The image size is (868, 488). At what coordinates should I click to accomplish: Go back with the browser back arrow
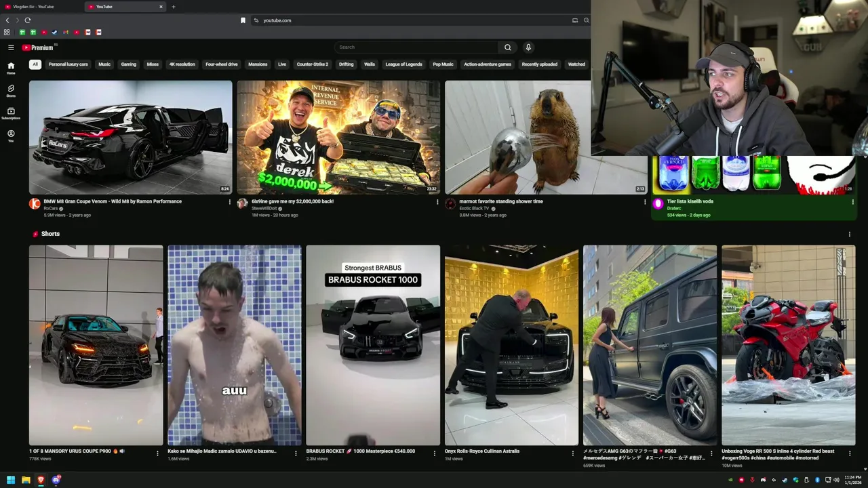[x=7, y=20]
